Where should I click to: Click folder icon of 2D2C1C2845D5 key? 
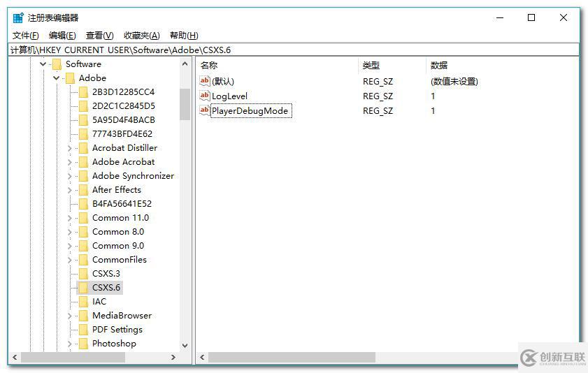pyautogui.click(x=83, y=106)
